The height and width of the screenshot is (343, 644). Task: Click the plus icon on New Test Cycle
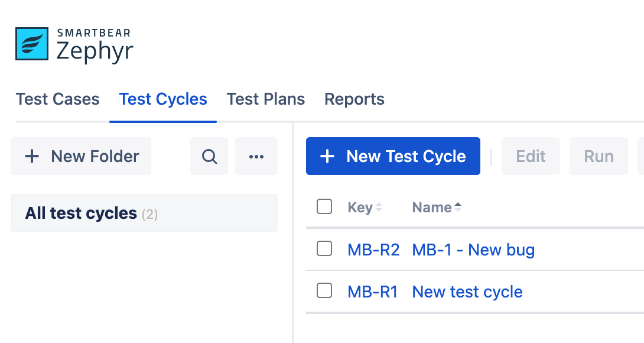tap(327, 157)
